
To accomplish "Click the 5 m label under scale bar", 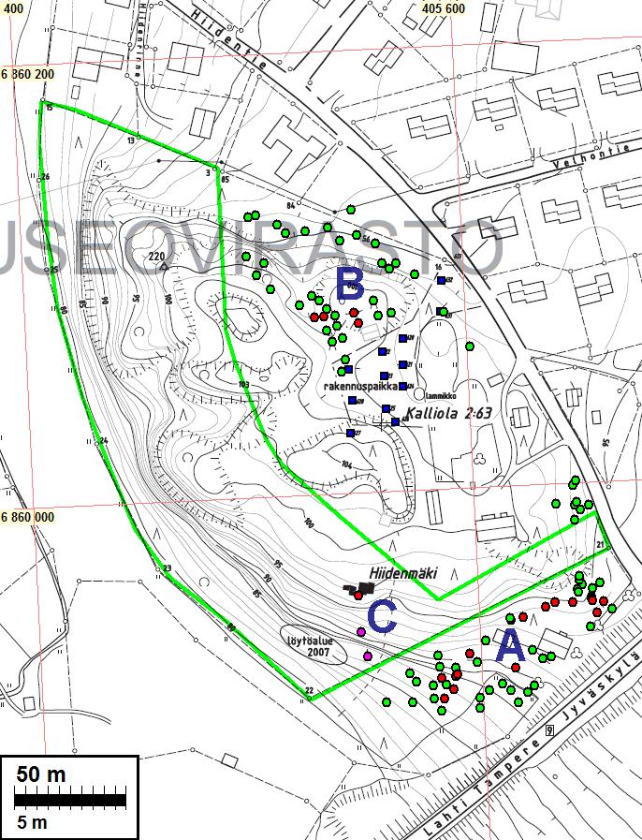I will tap(32, 822).
